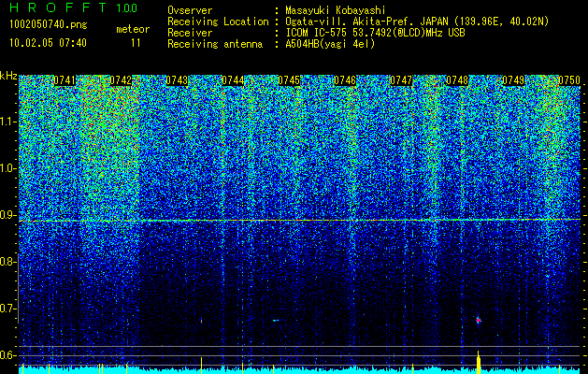Click the 0742 time marker label
The width and height of the screenshot is (588, 374).
(x=121, y=80)
